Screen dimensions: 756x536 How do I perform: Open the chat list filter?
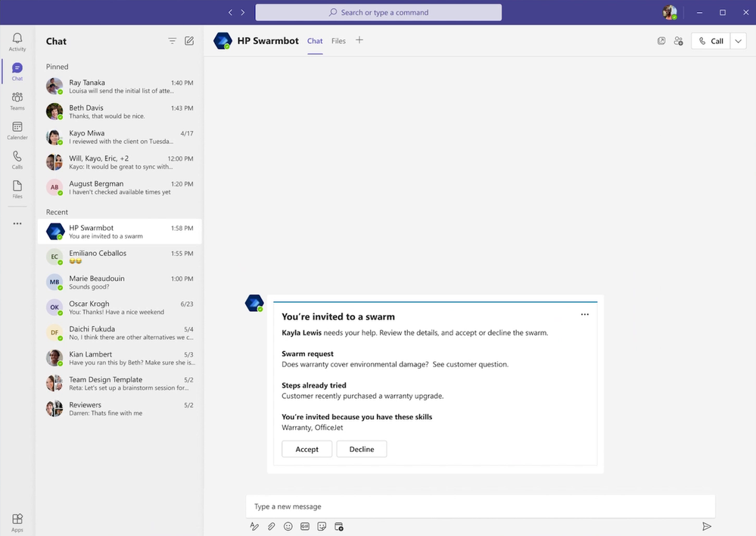pos(172,41)
